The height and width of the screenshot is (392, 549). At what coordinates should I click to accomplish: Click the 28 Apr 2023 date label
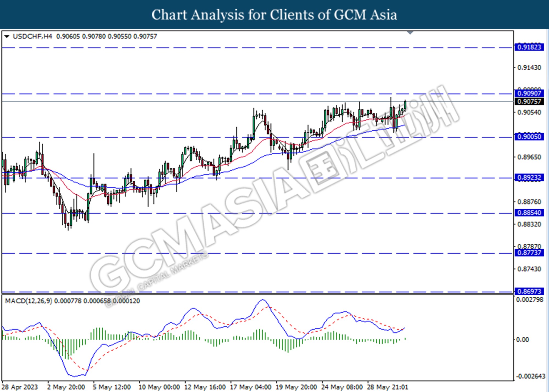tap(20, 387)
